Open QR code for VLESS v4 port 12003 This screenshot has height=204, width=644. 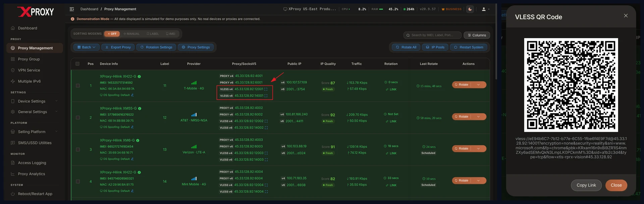point(266,153)
